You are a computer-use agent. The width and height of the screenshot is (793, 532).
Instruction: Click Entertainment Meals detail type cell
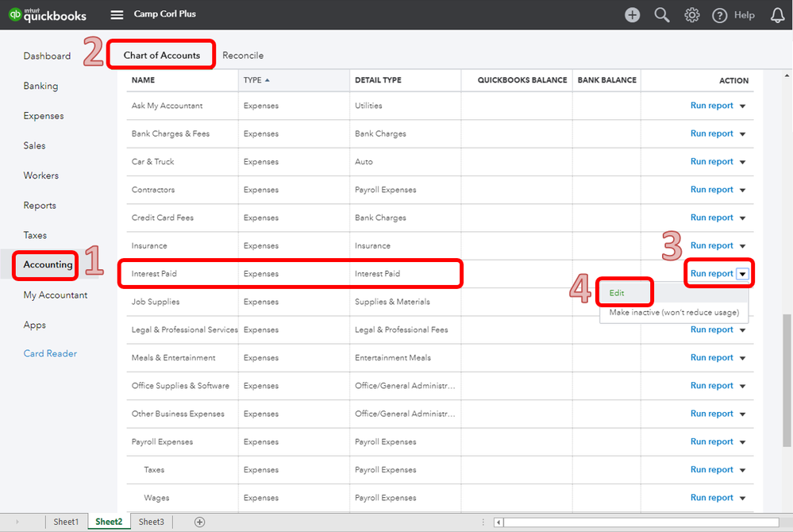click(392, 357)
